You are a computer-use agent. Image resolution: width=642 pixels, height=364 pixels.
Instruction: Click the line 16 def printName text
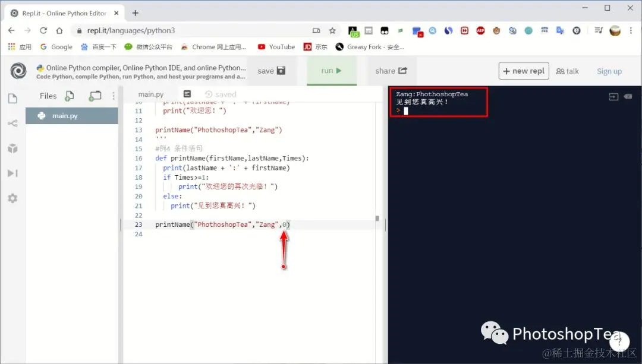click(x=232, y=159)
